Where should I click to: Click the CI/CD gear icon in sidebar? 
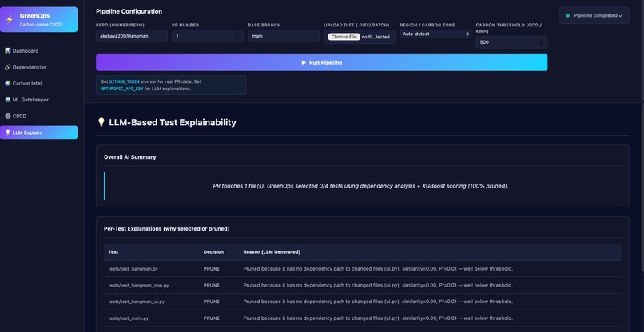coord(7,117)
